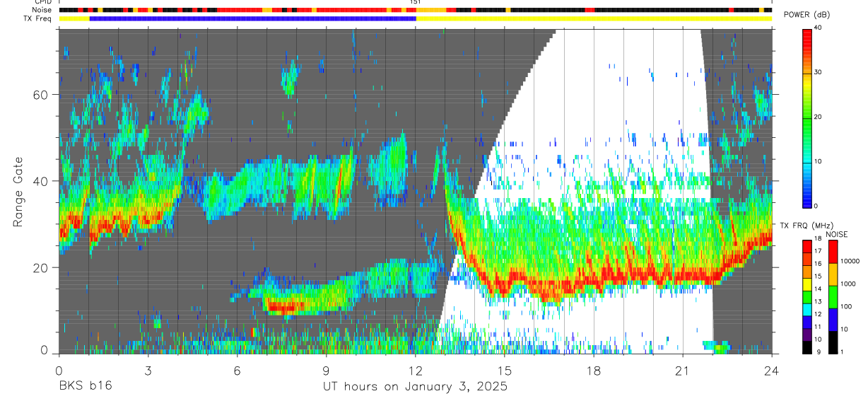This screenshot has height=401, width=868.
Task: Select the 12 tick on the TX FRQ legend
Action: pyautogui.click(x=819, y=314)
